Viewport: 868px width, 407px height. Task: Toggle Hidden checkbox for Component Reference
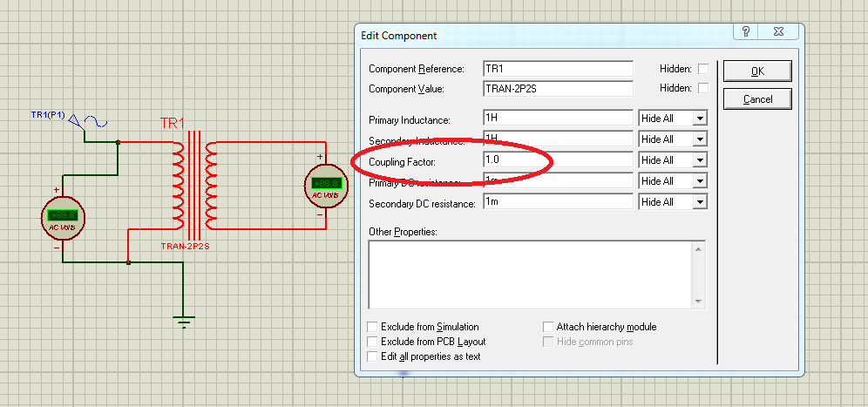(703, 69)
